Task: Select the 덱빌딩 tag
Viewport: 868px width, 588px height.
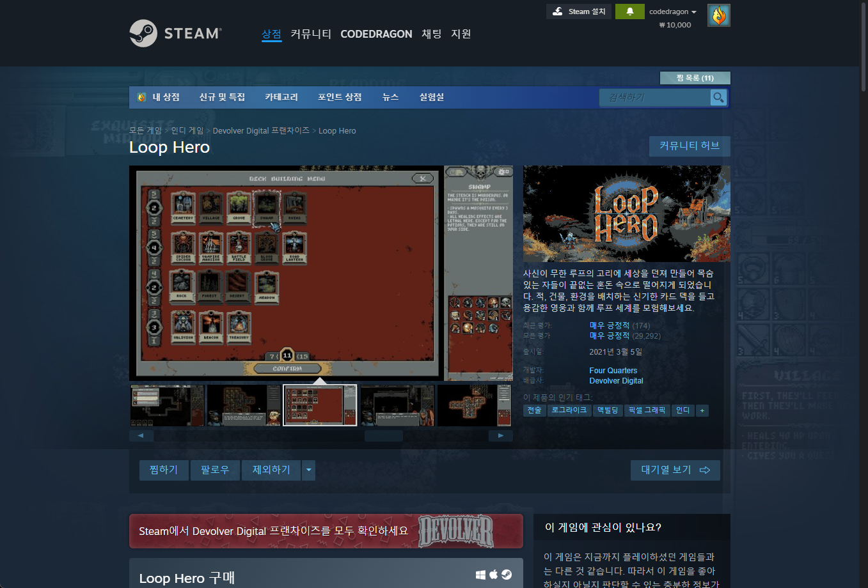Action: pyautogui.click(x=608, y=410)
